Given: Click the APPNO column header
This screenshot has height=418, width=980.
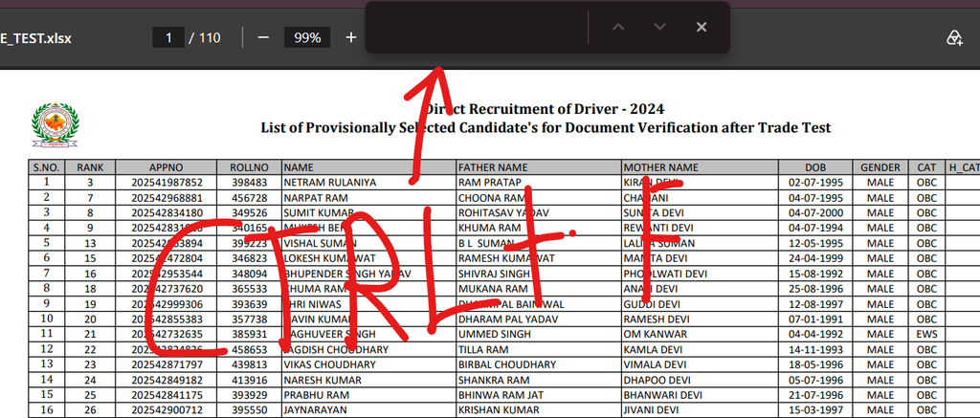Looking at the screenshot, I should (x=167, y=167).
